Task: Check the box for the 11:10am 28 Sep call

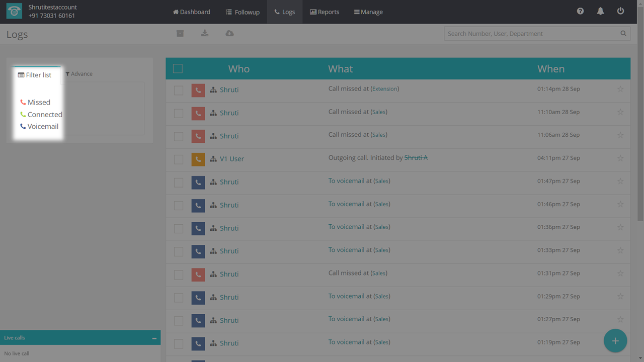Action: pyautogui.click(x=179, y=113)
